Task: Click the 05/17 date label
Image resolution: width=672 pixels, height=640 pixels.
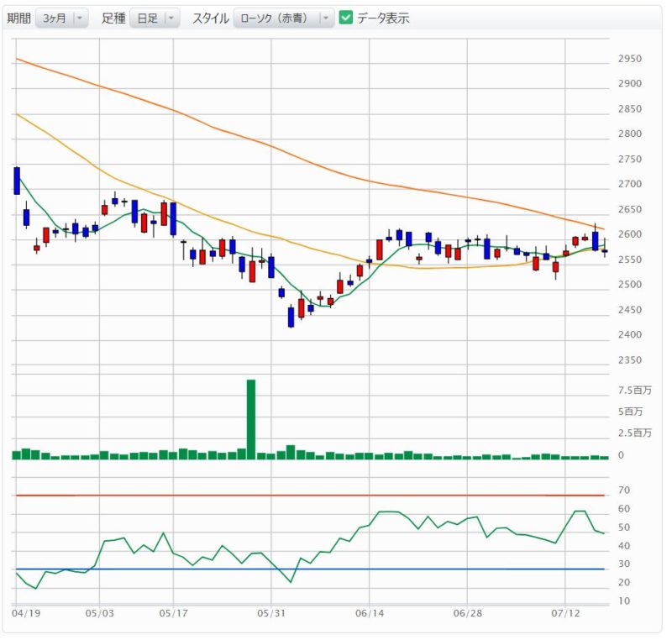Action: tap(174, 613)
